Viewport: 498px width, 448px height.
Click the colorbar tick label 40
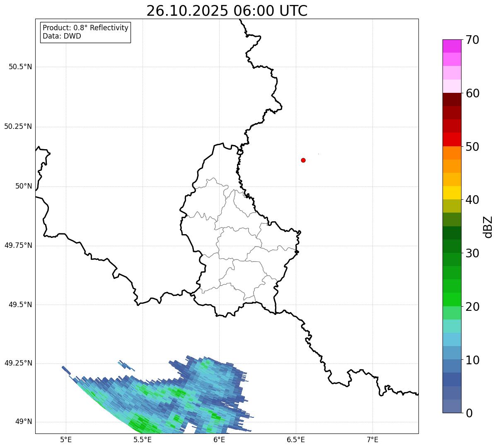[x=473, y=200]
